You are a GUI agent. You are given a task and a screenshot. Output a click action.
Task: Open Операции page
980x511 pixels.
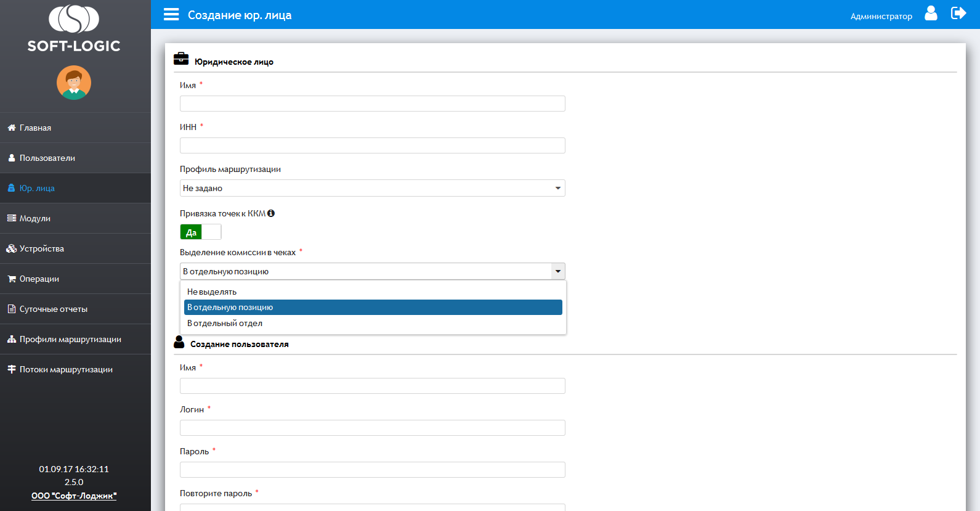coord(75,279)
